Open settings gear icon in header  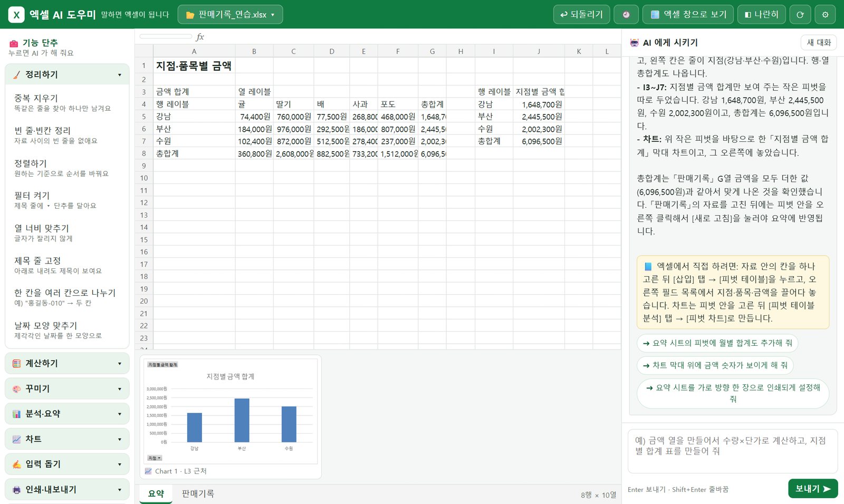pyautogui.click(x=825, y=15)
